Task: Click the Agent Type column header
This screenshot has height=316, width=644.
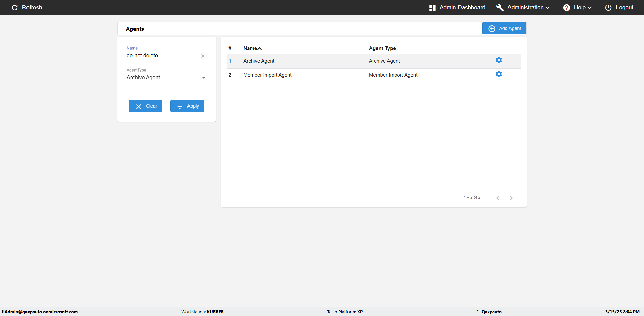Action: pos(382,48)
